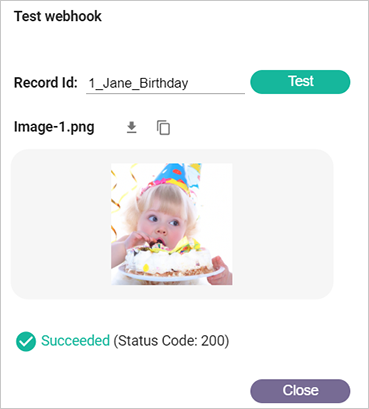This screenshot has width=369, height=409.
Task: Click the blank area below the dialog title
Action: point(183,43)
